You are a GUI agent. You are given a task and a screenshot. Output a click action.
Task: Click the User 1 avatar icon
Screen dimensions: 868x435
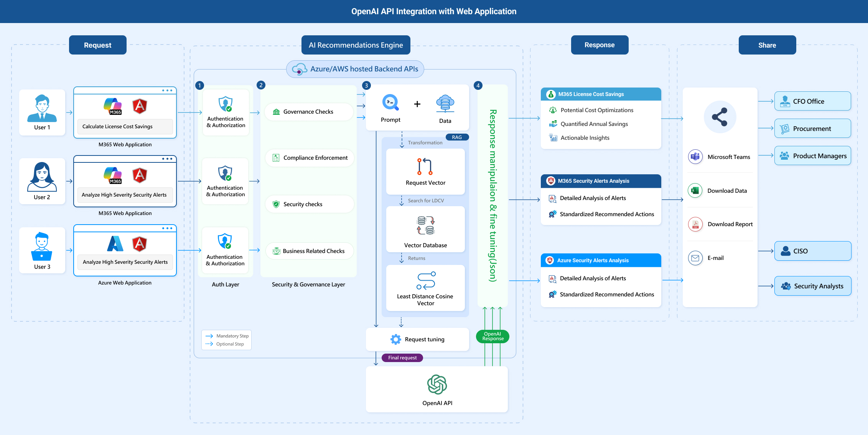(42, 108)
